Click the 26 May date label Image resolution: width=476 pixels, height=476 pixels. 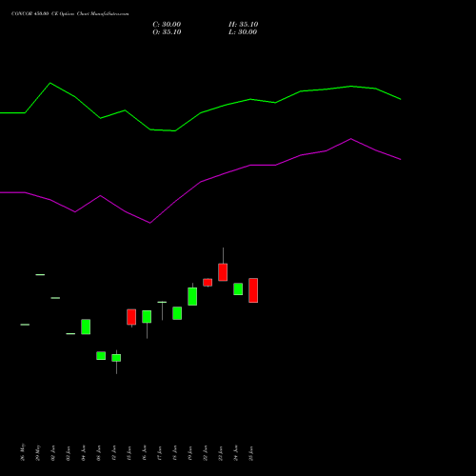23,452
